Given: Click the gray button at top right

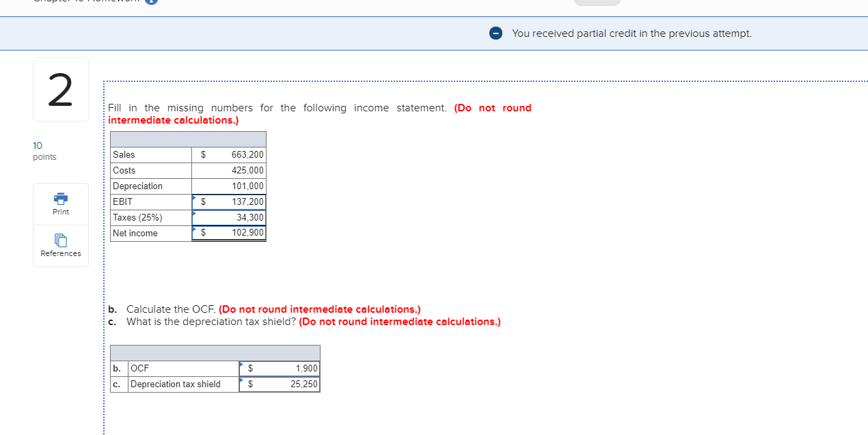Looking at the screenshot, I should 597,3.
